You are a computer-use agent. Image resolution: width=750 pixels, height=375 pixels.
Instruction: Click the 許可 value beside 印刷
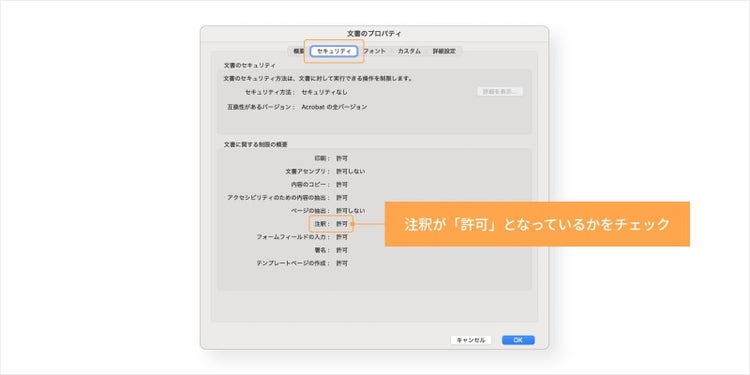pos(342,158)
